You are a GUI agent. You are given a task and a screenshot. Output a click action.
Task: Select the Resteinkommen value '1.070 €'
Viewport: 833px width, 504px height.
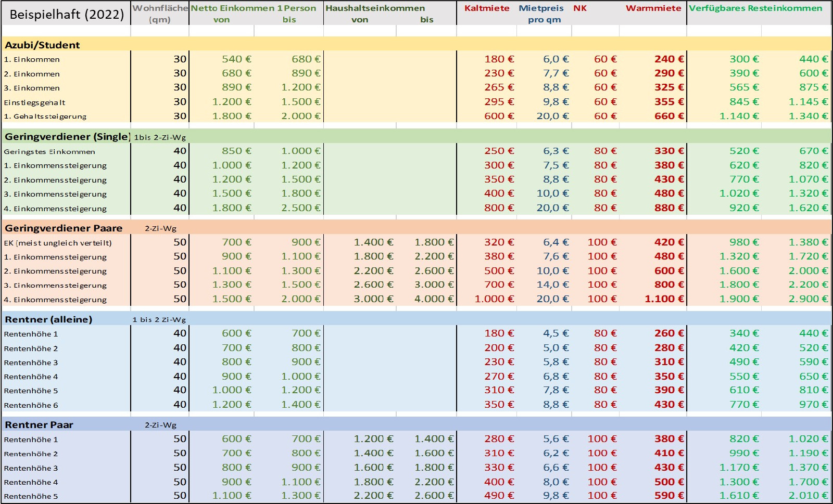pos(808,179)
